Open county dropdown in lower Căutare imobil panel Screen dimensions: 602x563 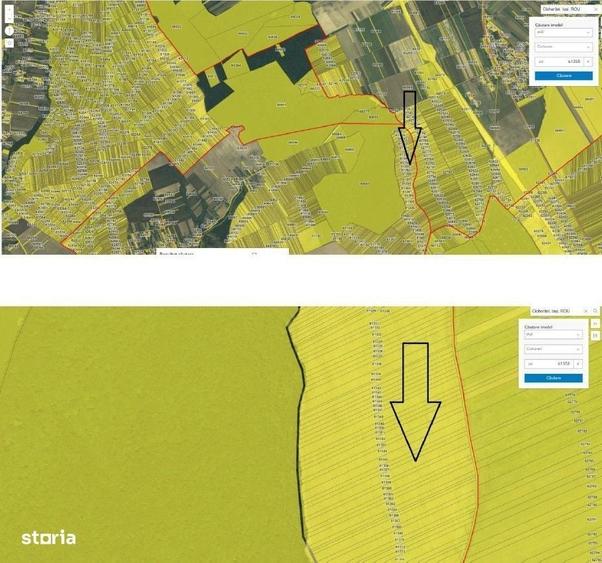[x=554, y=335]
